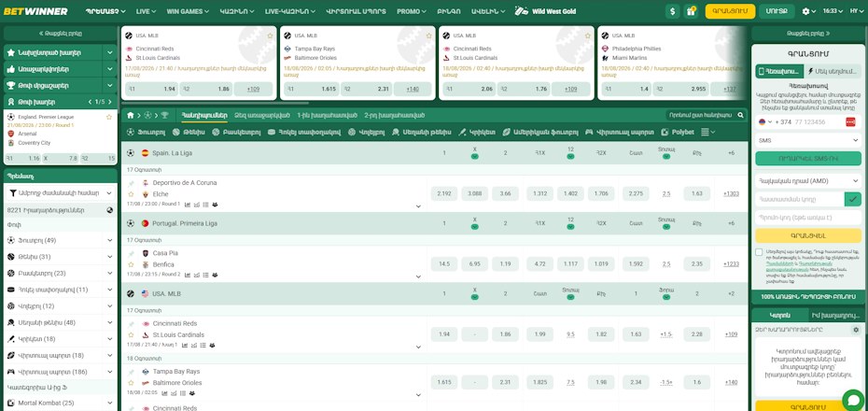The image size is (868, 411).
Task: Open the dollar deposit icon in header
Action: click(x=673, y=11)
